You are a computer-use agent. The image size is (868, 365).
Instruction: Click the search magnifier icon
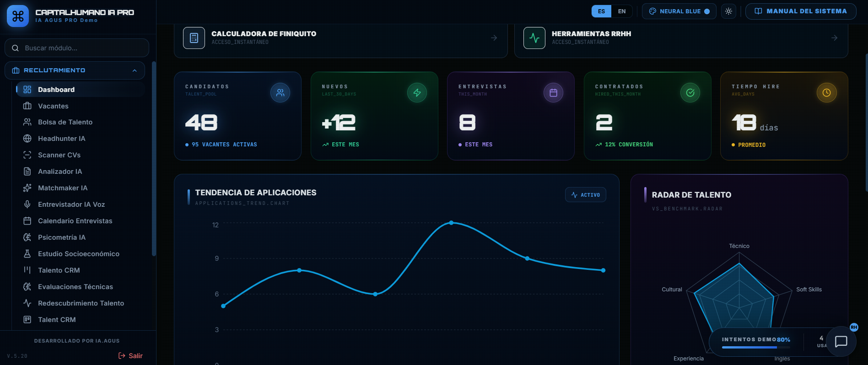point(15,48)
